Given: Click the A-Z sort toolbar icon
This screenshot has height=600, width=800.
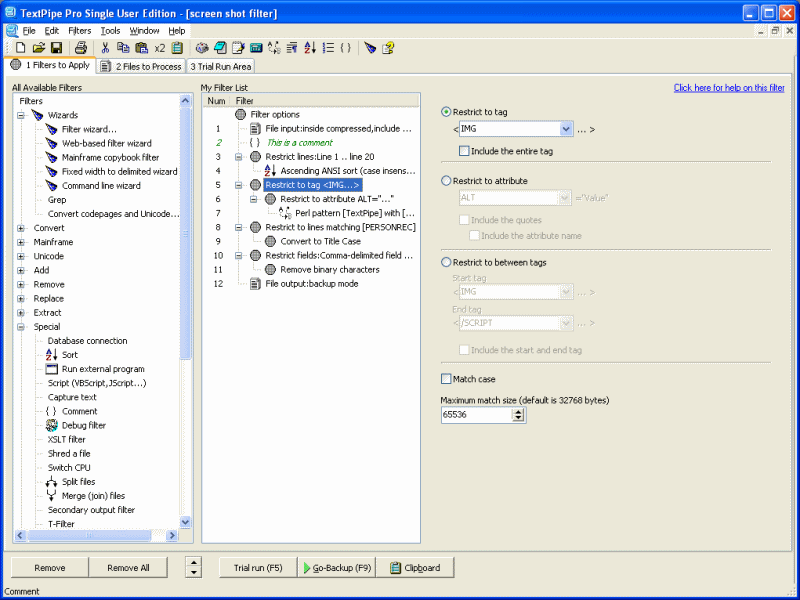Looking at the screenshot, I should tap(310, 48).
